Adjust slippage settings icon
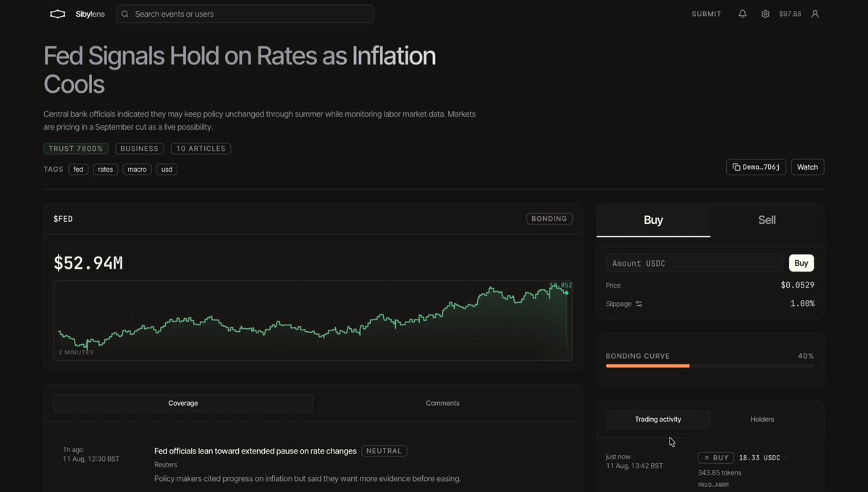Viewport: 868px width, 492px height. [x=639, y=304]
